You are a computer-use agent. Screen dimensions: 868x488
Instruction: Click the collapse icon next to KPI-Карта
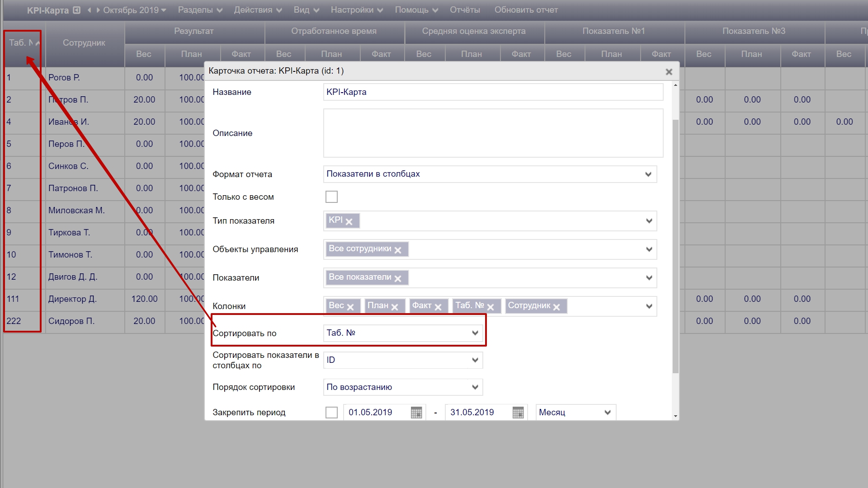point(77,10)
